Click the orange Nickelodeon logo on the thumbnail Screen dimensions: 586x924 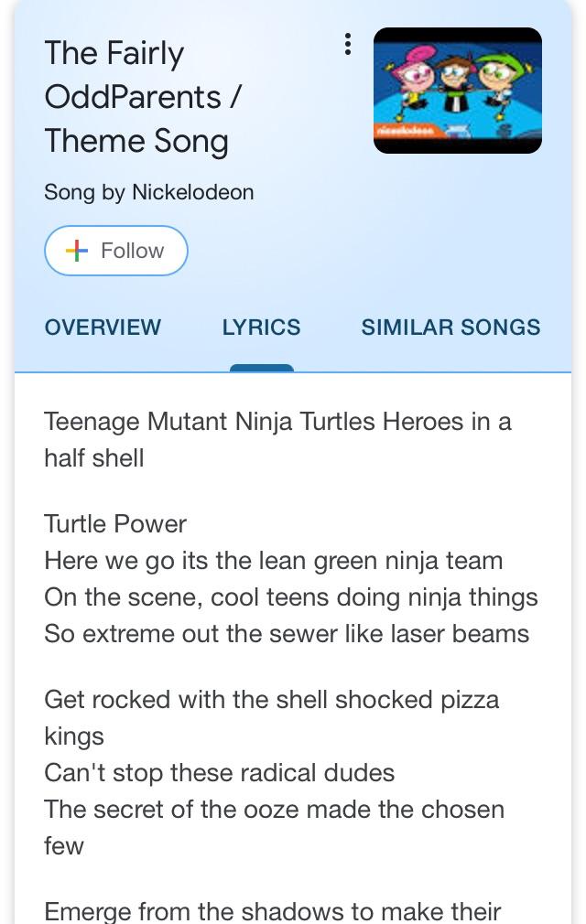coord(403,133)
